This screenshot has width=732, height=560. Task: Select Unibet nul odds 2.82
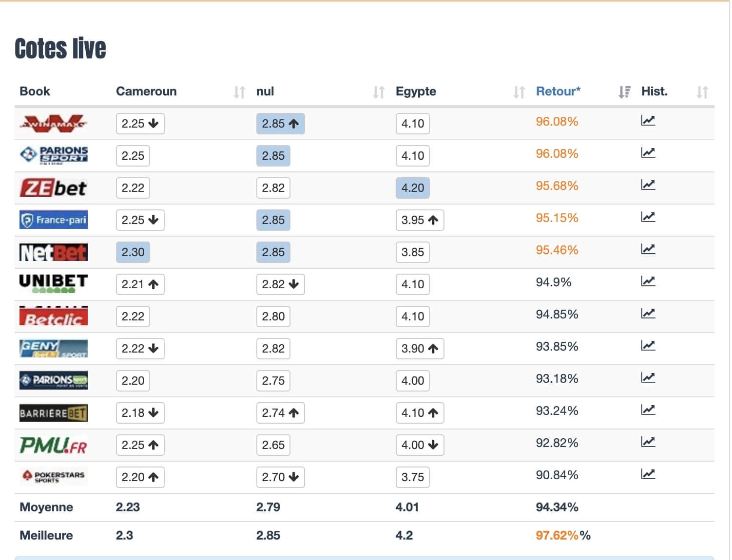(x=280, y=284)
